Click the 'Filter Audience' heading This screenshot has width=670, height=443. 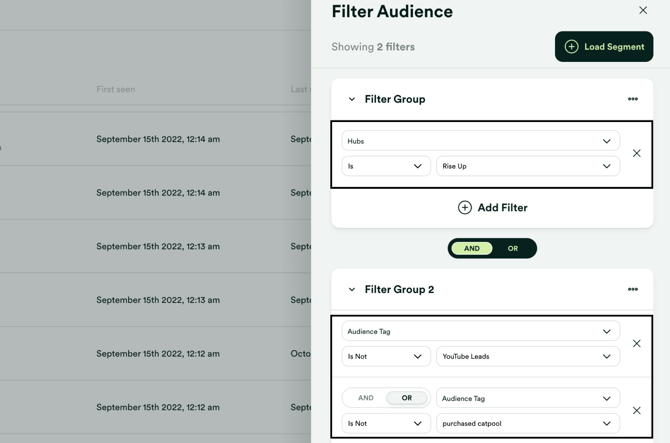[392, 12]
